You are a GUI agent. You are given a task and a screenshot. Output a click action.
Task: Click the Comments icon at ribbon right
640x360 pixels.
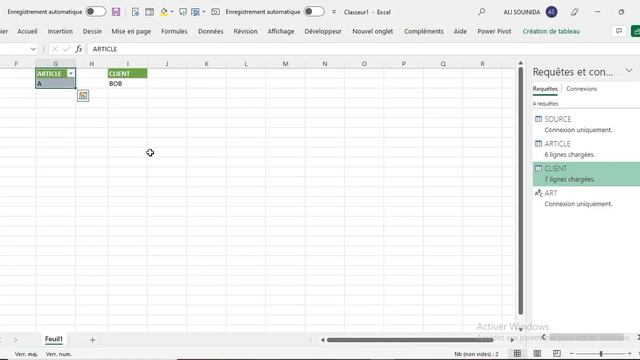click(x=619, y=31)
